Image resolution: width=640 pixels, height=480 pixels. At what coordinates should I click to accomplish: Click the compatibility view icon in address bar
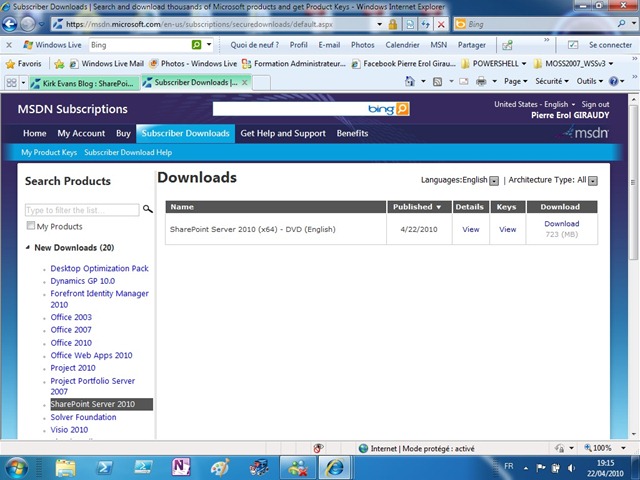pyautogui.click(x=410, y=24)
